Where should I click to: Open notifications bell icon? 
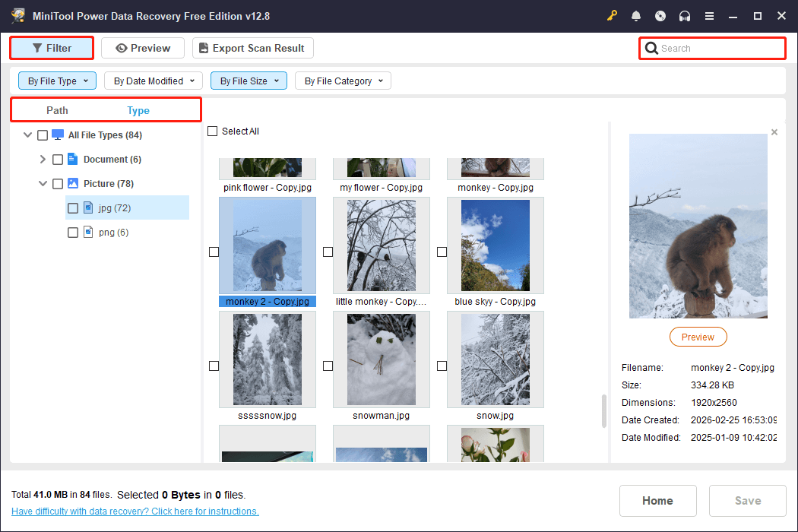(636, 16)
